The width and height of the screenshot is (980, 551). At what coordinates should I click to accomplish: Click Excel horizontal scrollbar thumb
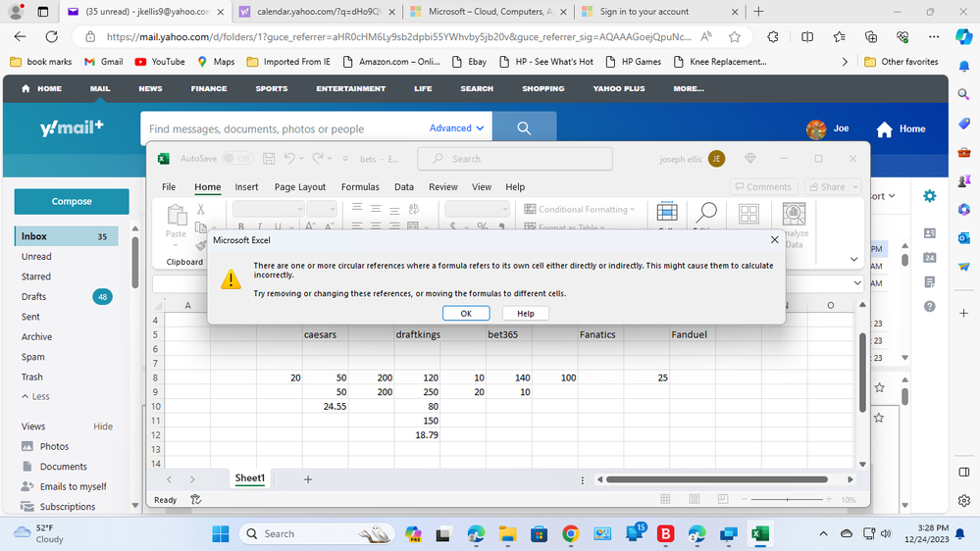tap(717, 479)
